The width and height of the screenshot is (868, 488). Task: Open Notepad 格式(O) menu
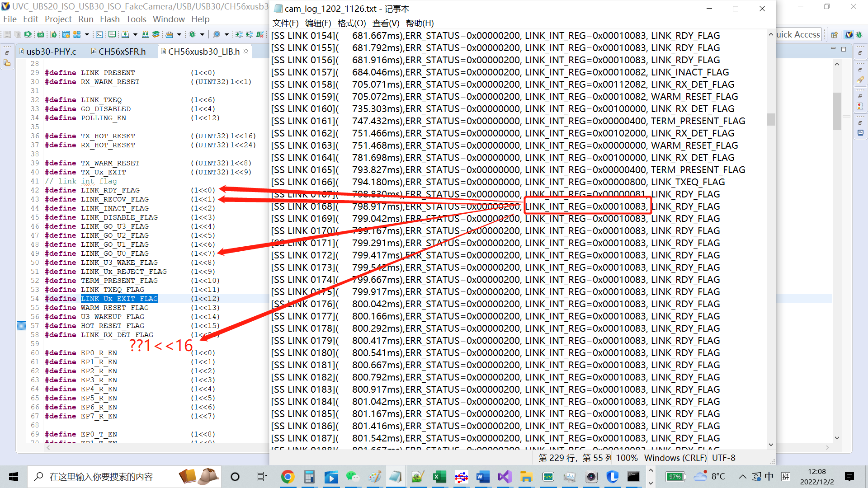tap(352, 23)
